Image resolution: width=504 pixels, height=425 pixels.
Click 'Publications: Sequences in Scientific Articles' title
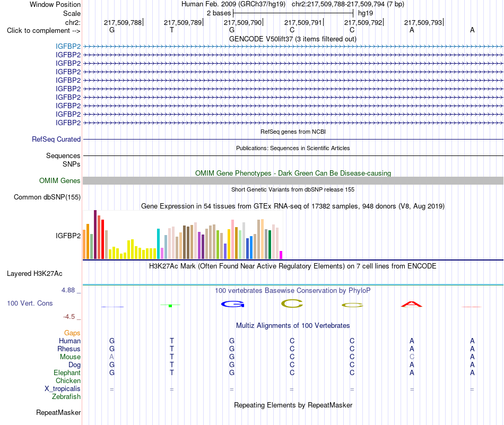293,148
